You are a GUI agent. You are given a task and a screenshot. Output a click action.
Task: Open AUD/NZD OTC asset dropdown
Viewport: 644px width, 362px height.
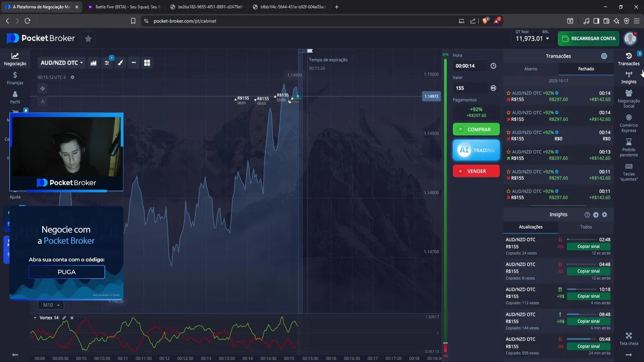click(x=61, y=63)
